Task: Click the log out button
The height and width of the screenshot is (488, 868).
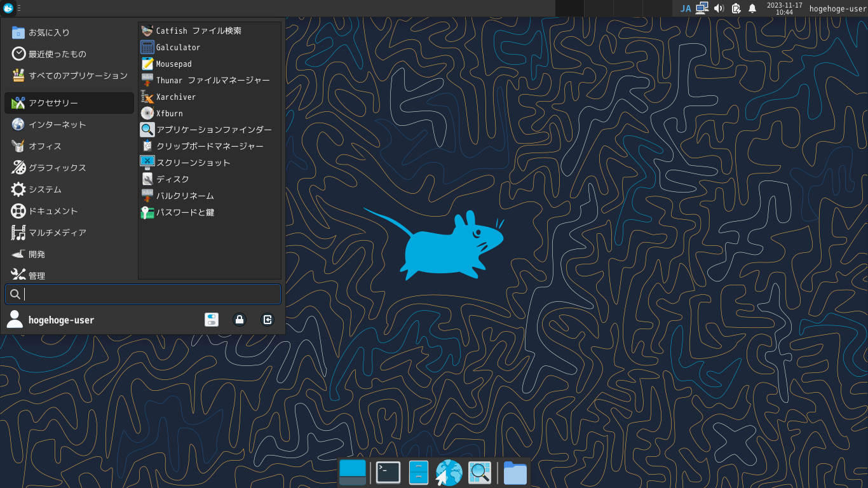Action: (x=268, y=320)
